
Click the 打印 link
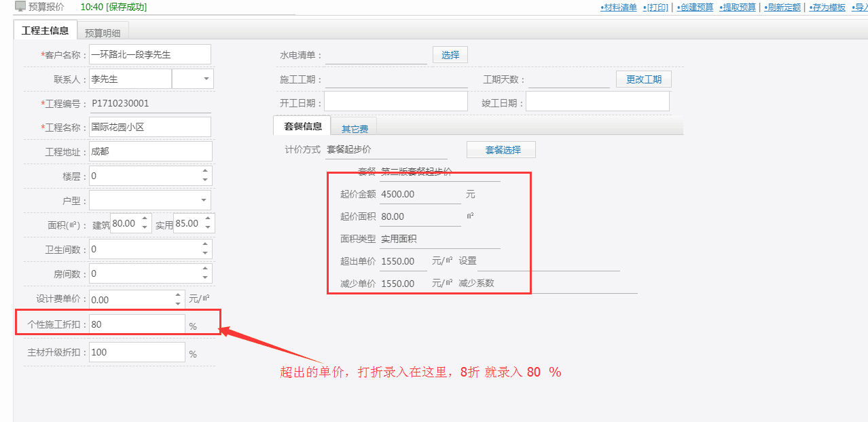(656, 7)
